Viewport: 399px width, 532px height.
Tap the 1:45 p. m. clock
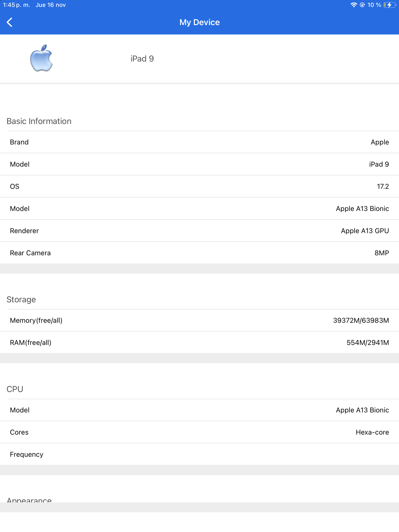[16, 5]
